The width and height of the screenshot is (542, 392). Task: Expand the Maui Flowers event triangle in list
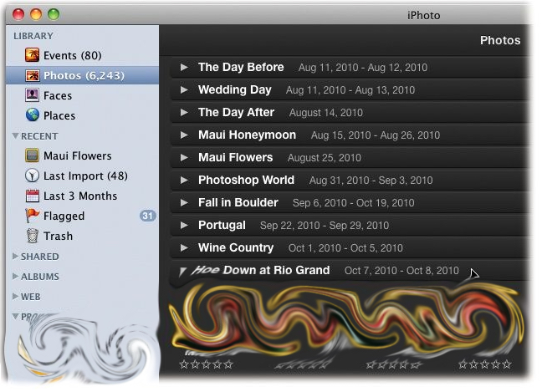point(184,157)
